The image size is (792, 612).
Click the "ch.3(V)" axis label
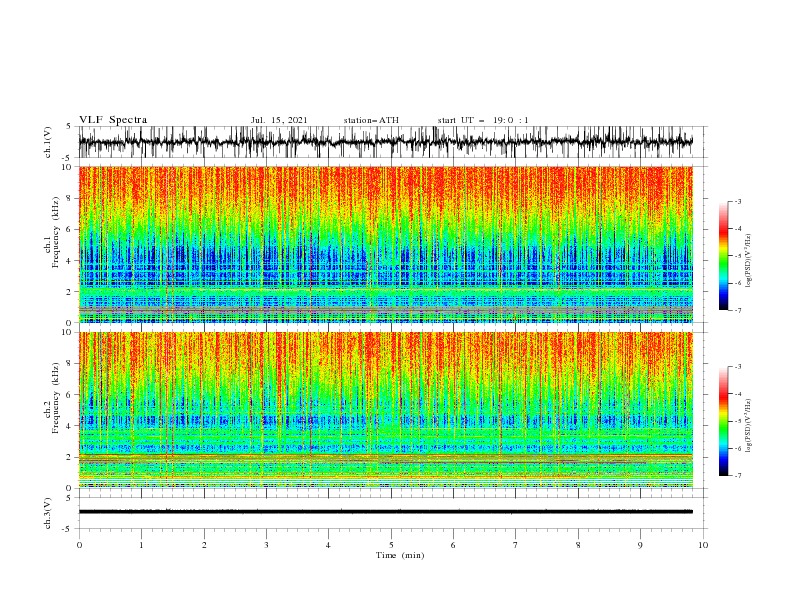48,513
